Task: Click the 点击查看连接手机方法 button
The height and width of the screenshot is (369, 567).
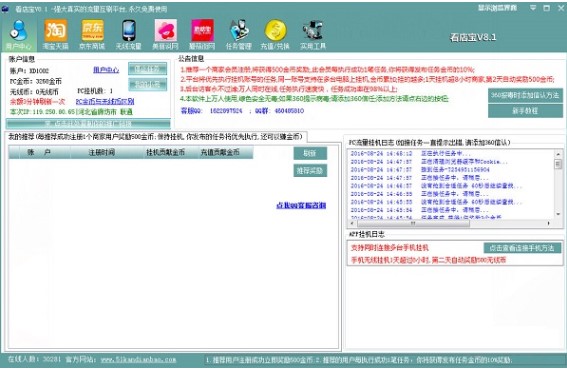Action: point(522,248)
